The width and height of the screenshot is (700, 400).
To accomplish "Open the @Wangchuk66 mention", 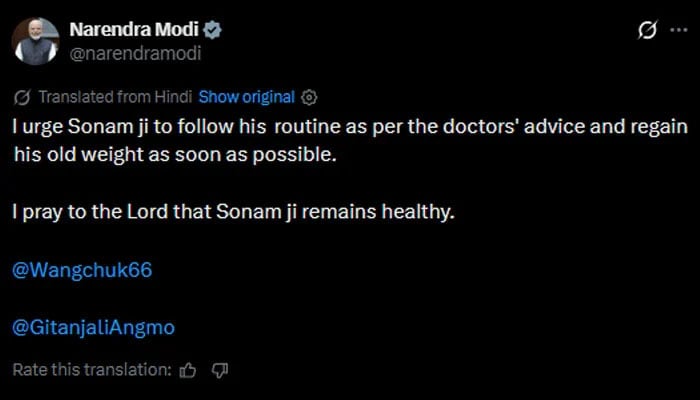I will [x=82, y=271].
